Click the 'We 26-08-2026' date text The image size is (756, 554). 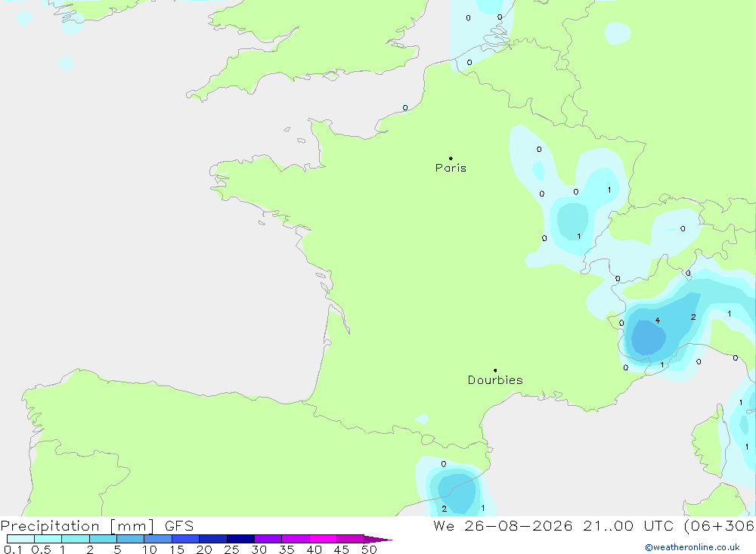coord(503,526)
